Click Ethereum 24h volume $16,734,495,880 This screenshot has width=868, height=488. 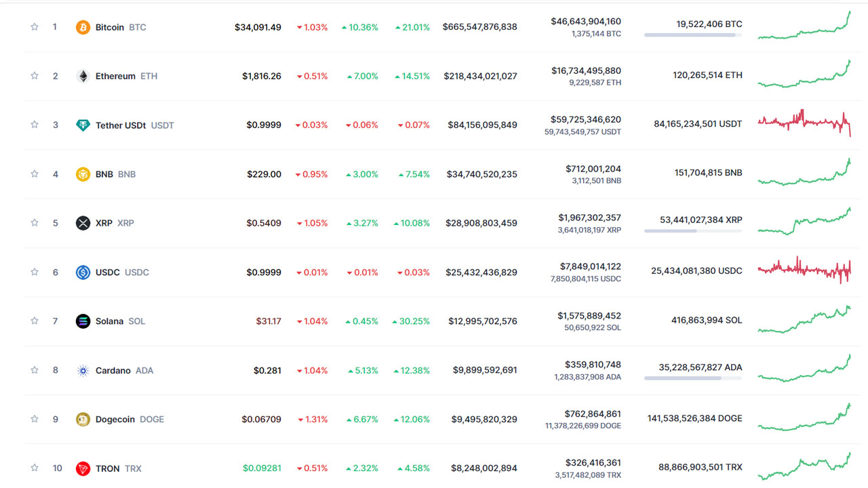[586, 70]
